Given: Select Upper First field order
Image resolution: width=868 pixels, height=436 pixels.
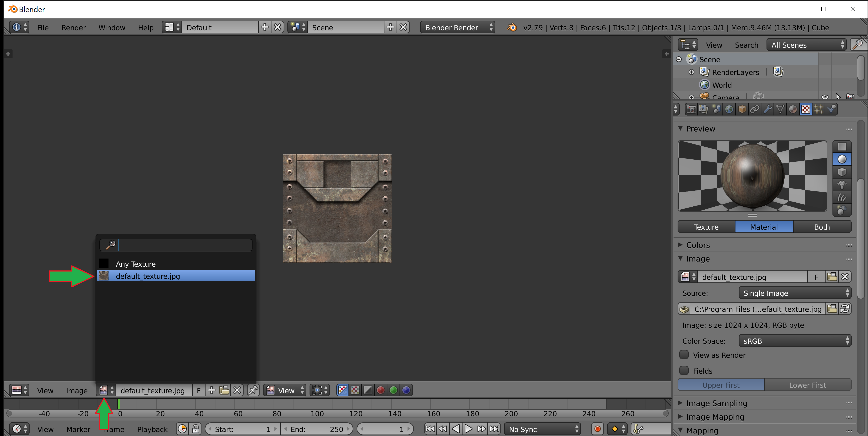Looking at the screenshot, I should [x=721, y=385].
